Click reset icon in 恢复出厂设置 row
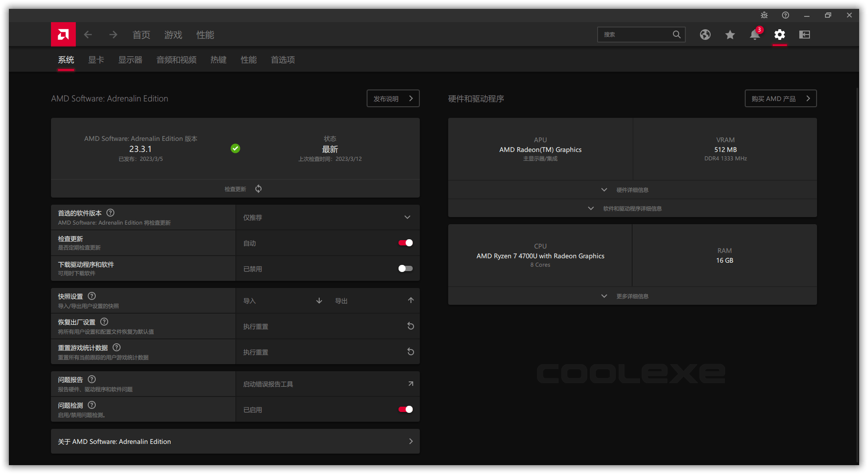868x474 pixels. click(x=411, y=326)
